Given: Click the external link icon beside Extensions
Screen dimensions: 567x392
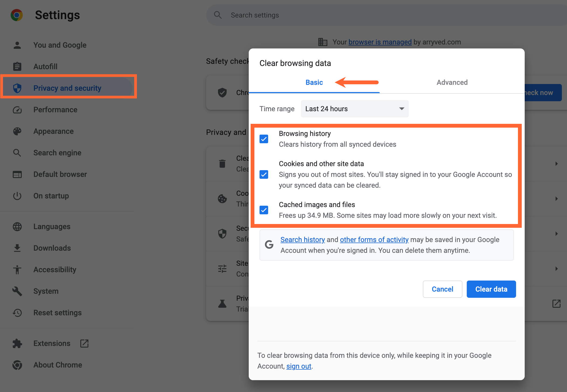Looking at the screenshot, I should (x=84, y=344).
